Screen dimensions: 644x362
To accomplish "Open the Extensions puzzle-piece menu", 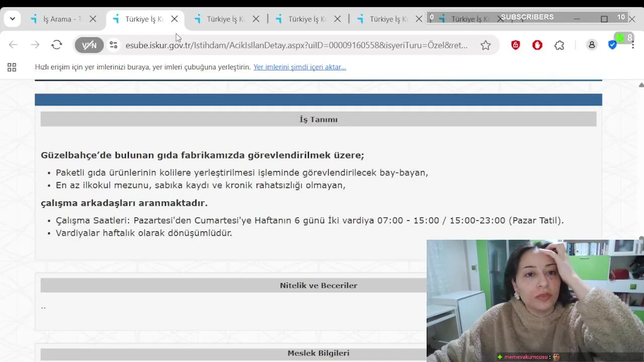I will pyautogui.click(x=559, y=45).
